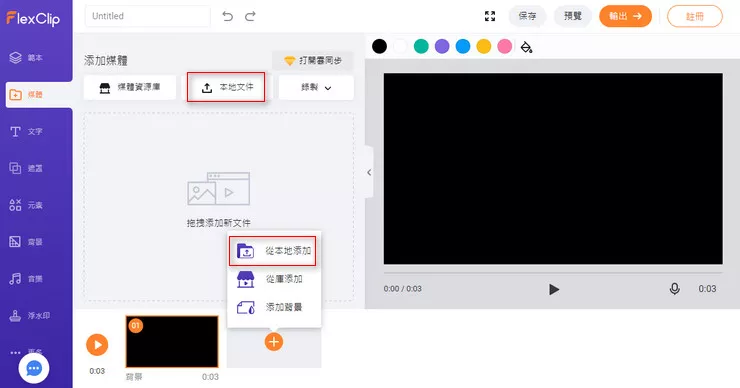The height and width of the screenshot is (388, 740).
Task: Open the Music sidebar tab
Action: [x=26, y=278]
